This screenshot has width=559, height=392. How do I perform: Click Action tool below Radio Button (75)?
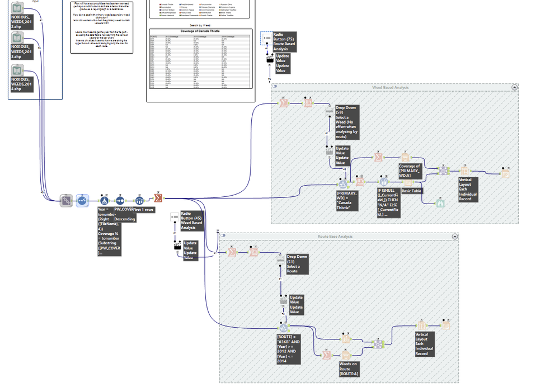(x=270, y=59)
